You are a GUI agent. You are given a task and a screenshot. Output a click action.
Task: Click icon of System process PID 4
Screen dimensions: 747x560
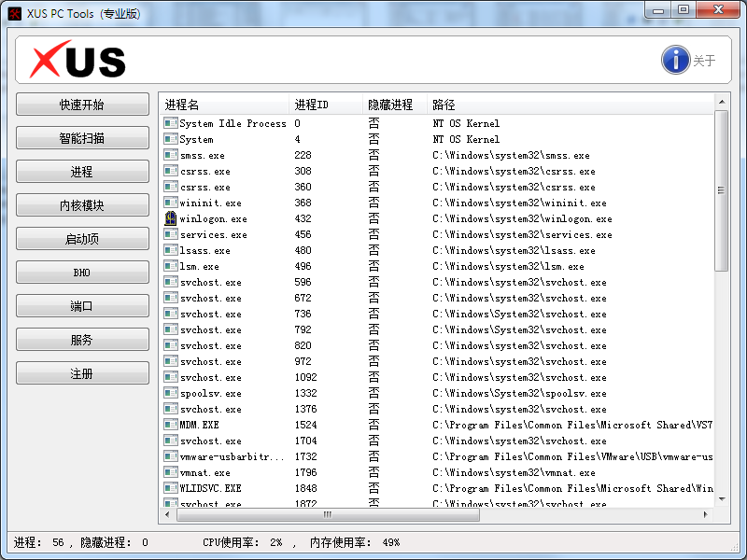[x=170, y=139]
